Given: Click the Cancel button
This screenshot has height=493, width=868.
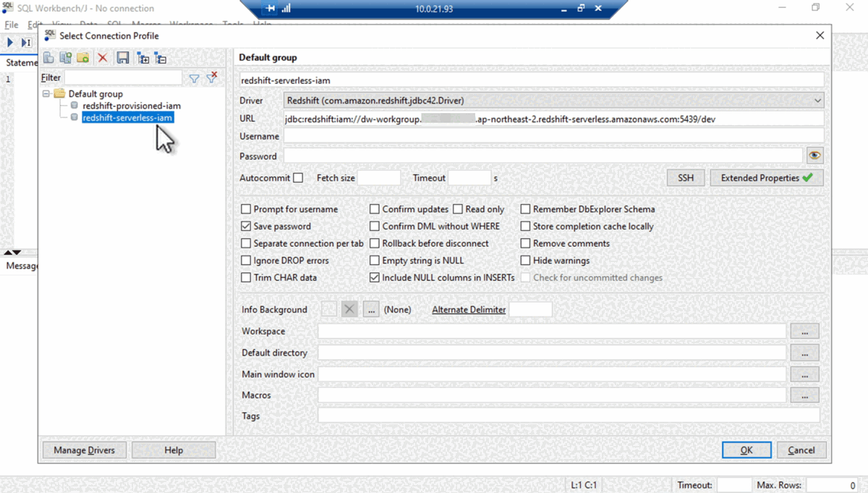Looking at the screenshot, I should (801, 450).
